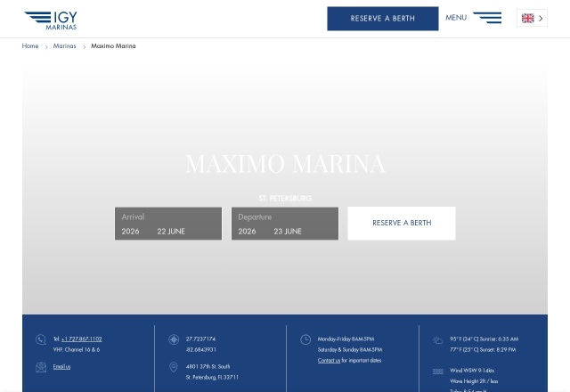Click the IGY Marinas logo
This screenshot has height=392, width=570.
pyautogui.click(x=51, y=20)
